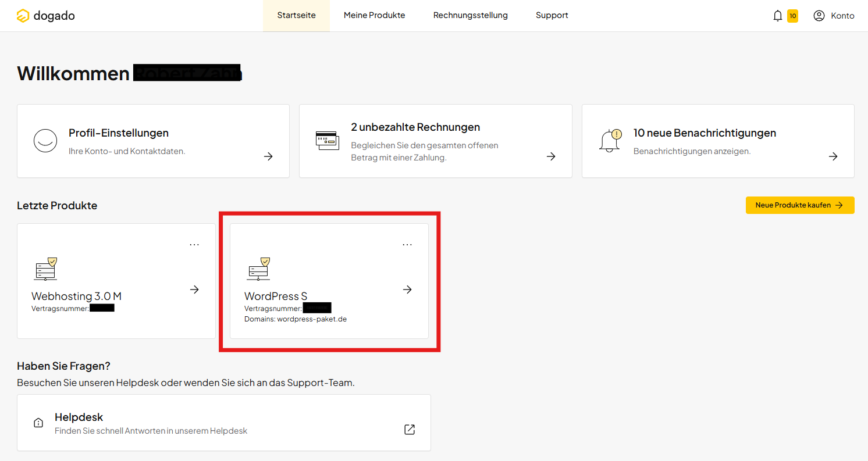
Task: Go to the Rechnungsstellung tab
Action: [470, 16]
